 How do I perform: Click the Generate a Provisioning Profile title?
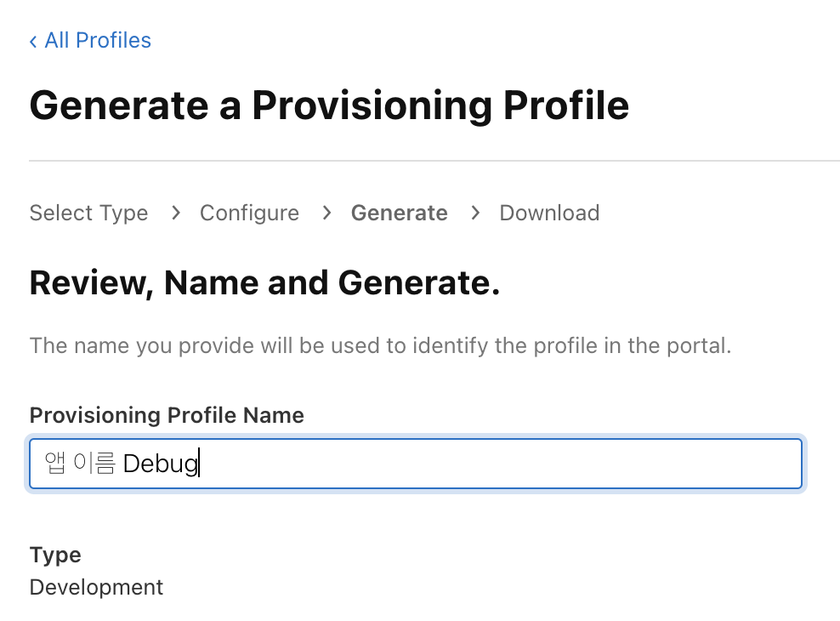point(329,105)
